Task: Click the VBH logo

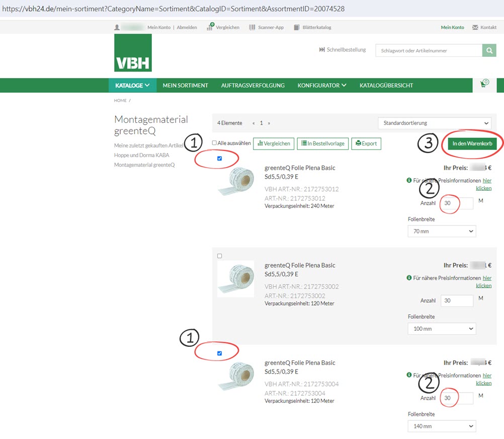Action: [x=133, y=53]
